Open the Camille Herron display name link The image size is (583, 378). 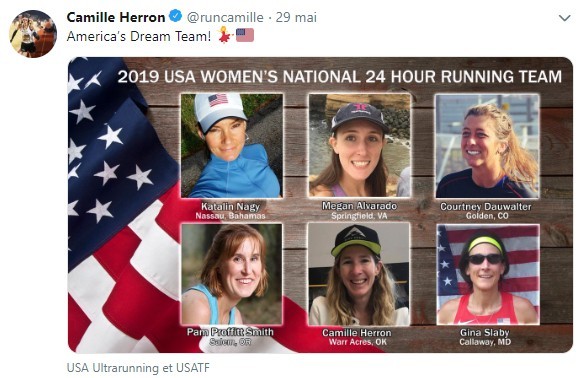[x=116, y=17]
